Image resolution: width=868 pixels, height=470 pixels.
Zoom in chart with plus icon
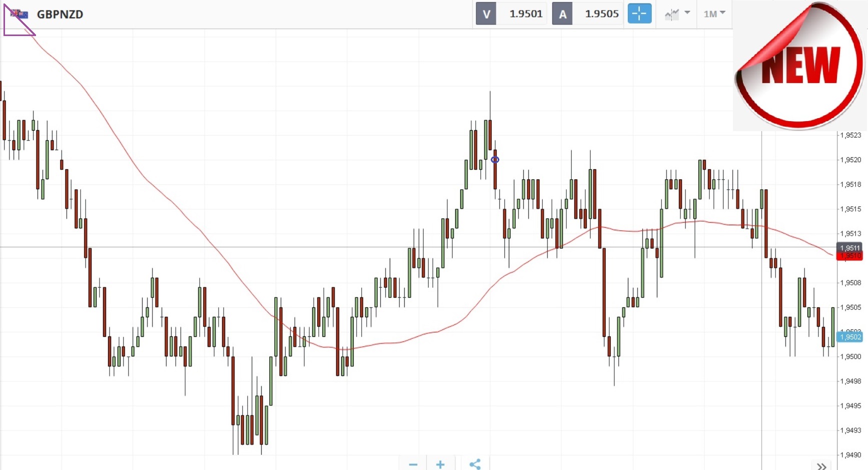click(440, 464)
